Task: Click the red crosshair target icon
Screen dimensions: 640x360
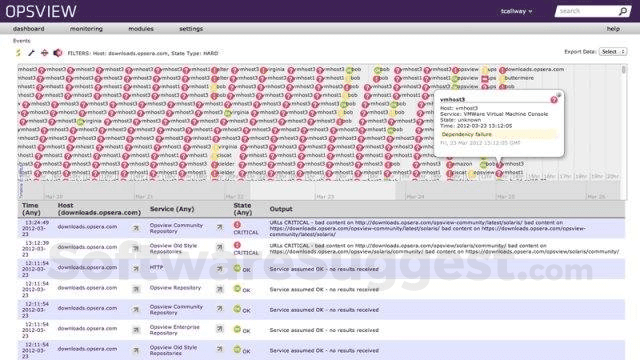Action: [x=44, y=53]
